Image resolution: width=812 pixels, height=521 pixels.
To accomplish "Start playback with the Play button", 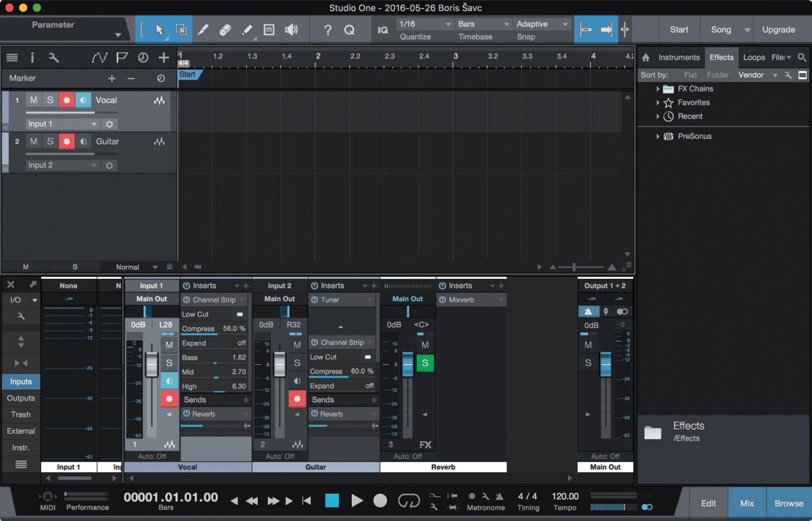I will click(x=357, y=501).
